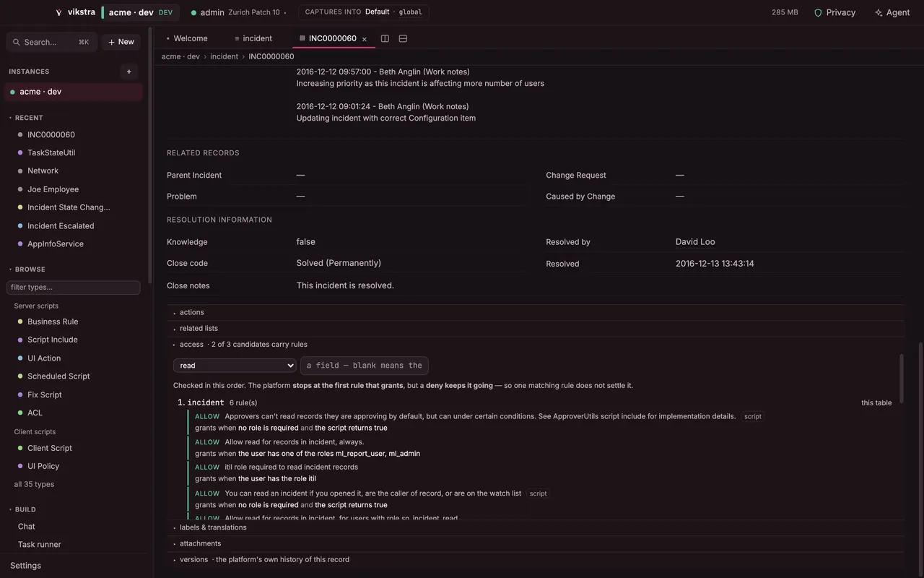
Task: Switch to the incident tab
Action: (253, 38)
